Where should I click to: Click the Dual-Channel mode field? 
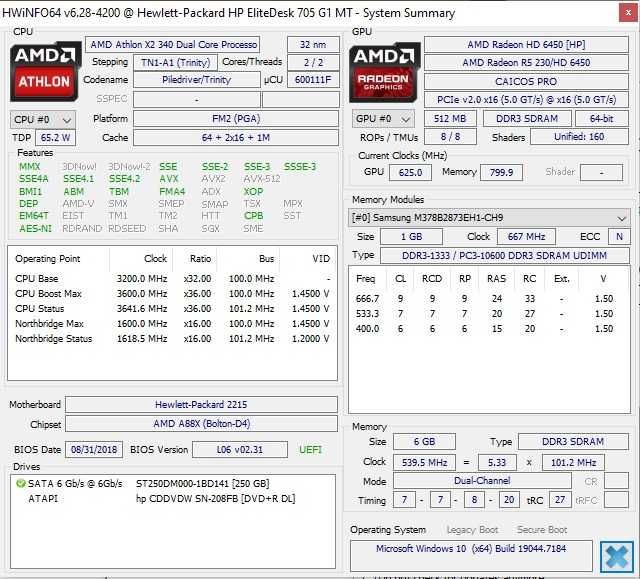[x=482, y=481]
